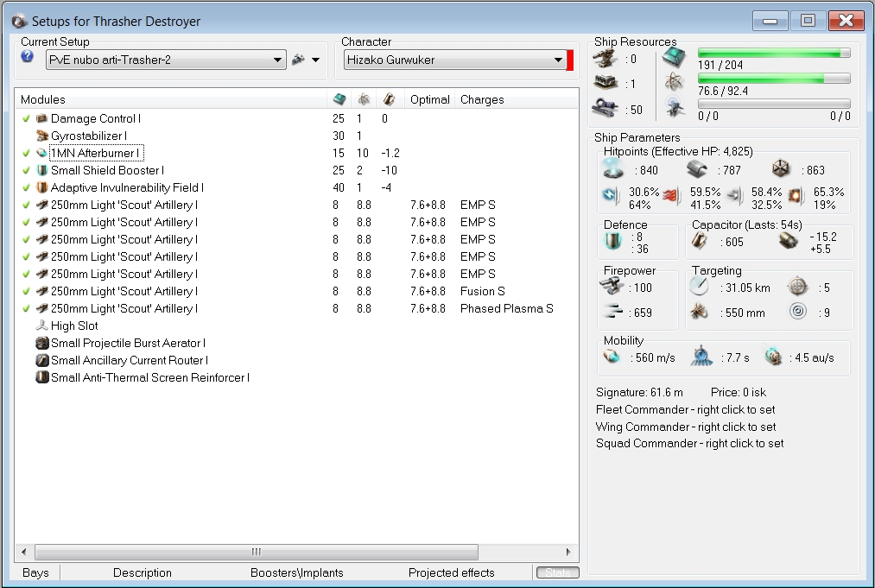Click the powergrid usage bar 76.6 / 92.4
875x588 pixels.
coord(774,79)
